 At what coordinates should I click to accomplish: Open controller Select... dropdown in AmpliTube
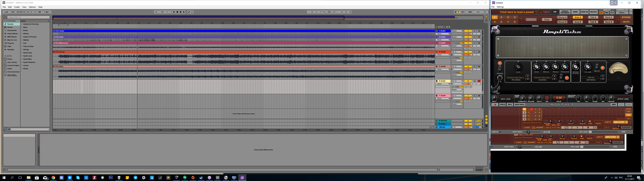(622, 13)
